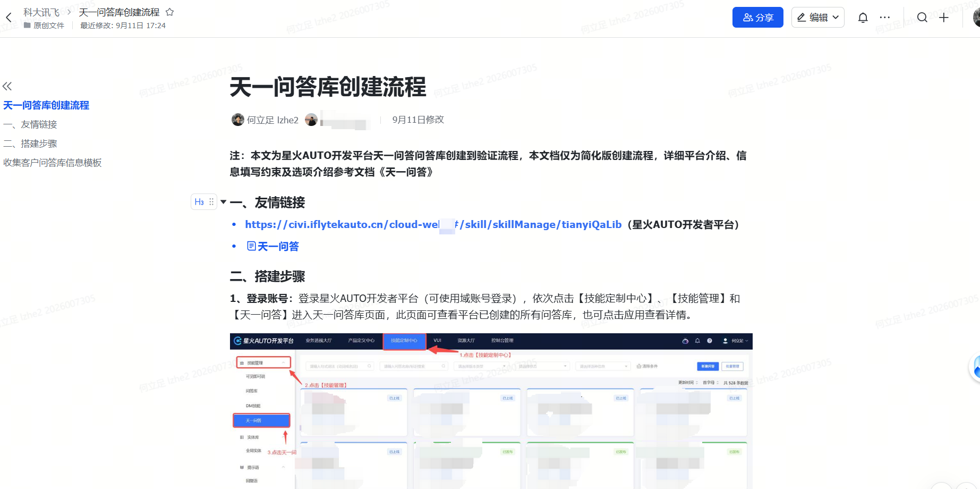Go back with the left chevron arrow
The image size is (980, 489).
(x=8, y=18)
